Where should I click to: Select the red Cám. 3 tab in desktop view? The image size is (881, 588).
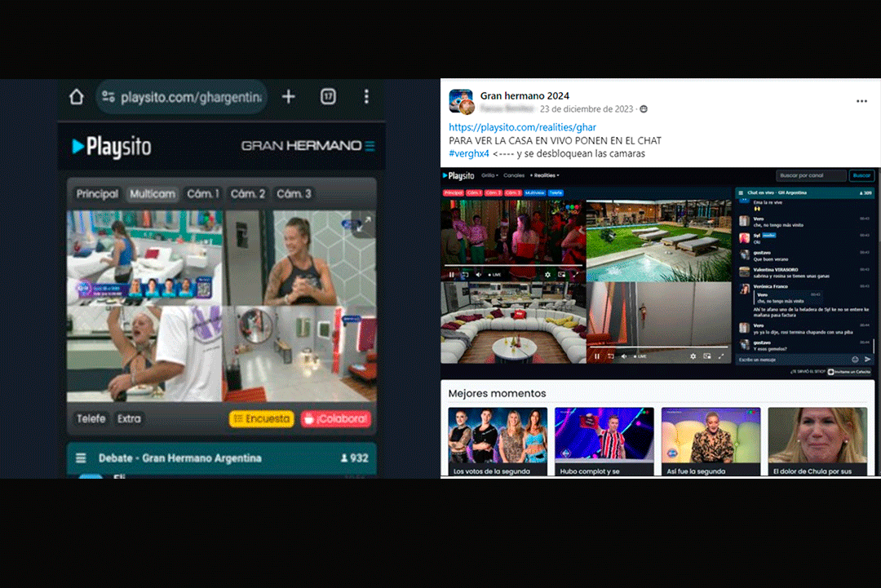click(513, 192)
